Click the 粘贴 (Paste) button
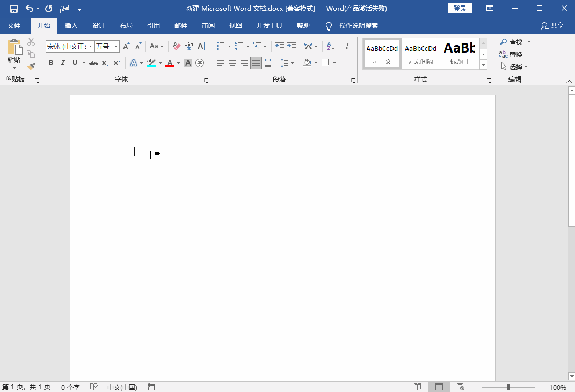The height and width of the screenshot is (392, 575). tap(14, 54)
